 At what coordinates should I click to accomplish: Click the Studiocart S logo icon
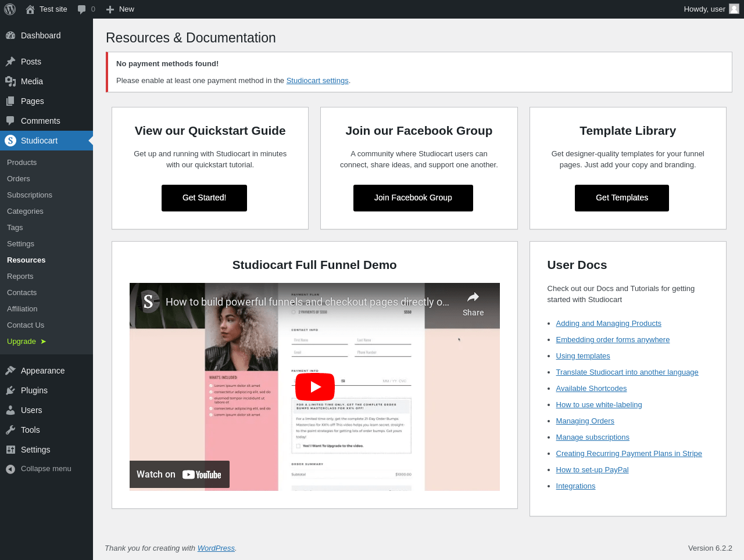10,141
